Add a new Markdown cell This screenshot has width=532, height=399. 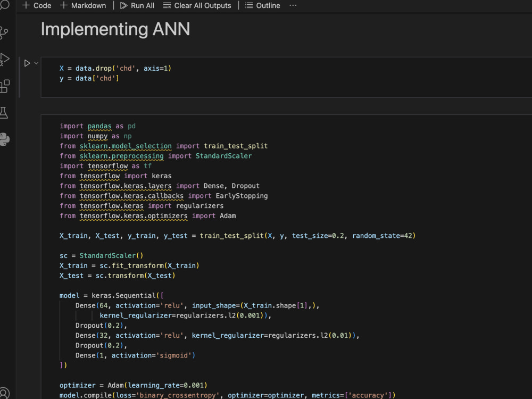point(83,5)
